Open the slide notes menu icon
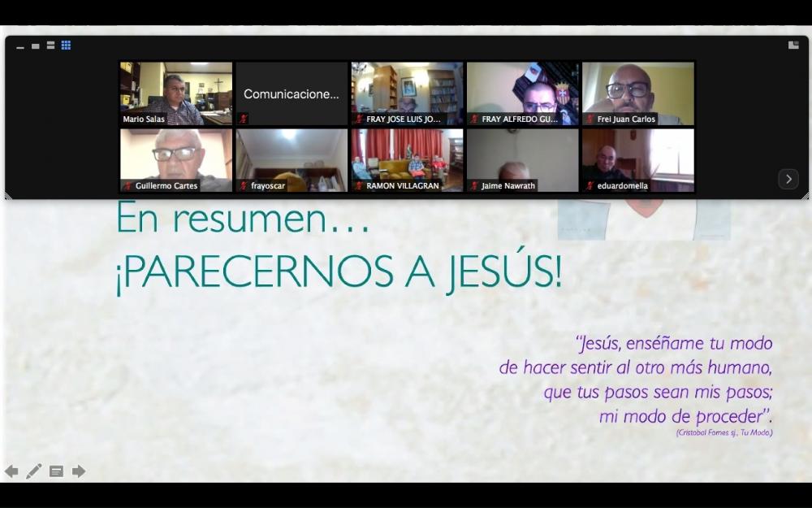812x508 pixels. click(56, 471)
